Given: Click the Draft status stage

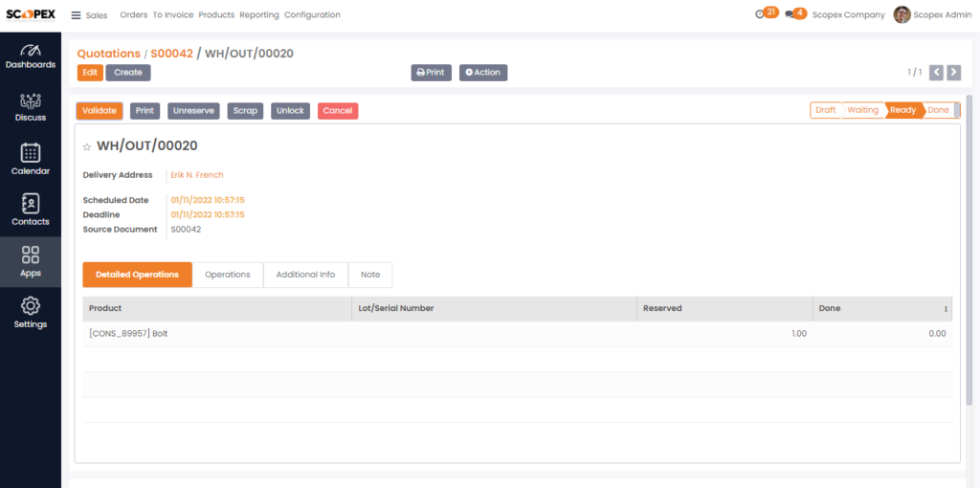Looking at the screenshot, I should (826, 110).
